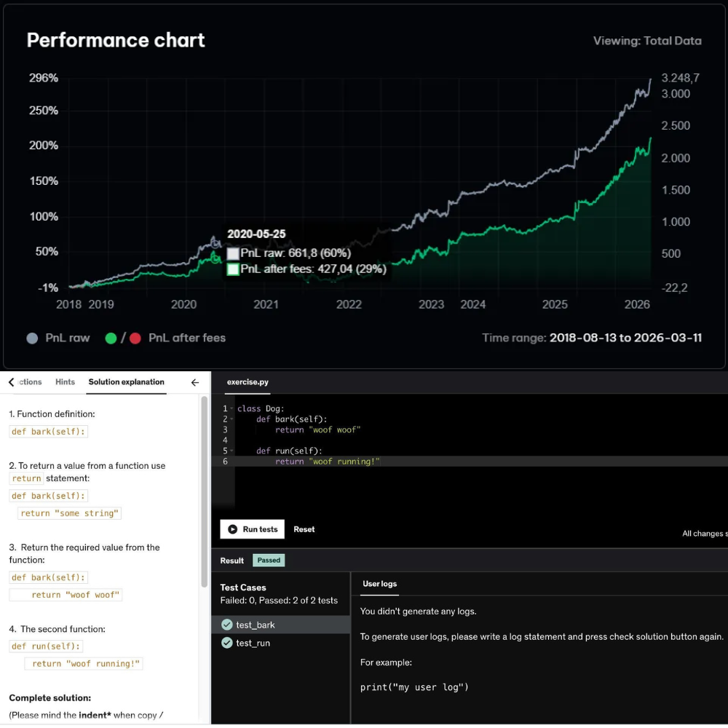The image size is (728, 728).
Task: Click the Reset button
Action: (304, 529)
